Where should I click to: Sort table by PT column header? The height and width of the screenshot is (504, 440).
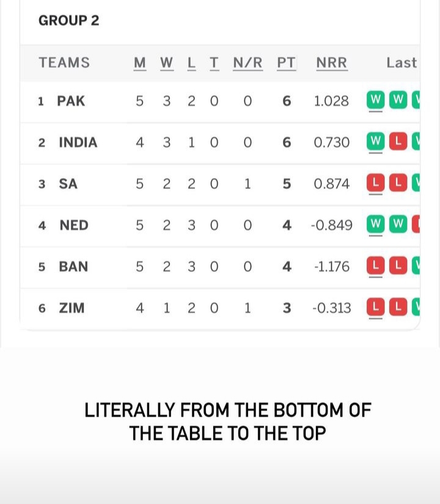tap(287, 63)
